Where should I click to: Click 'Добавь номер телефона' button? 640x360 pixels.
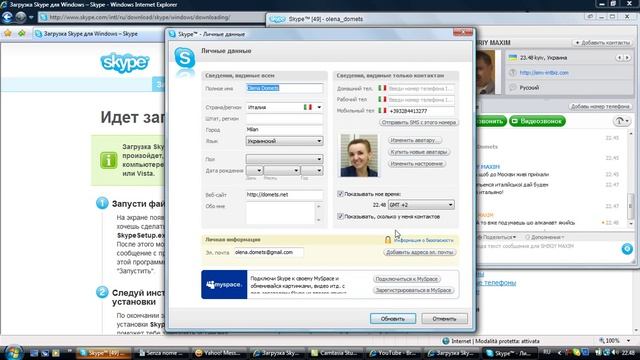tap(600, 107)
